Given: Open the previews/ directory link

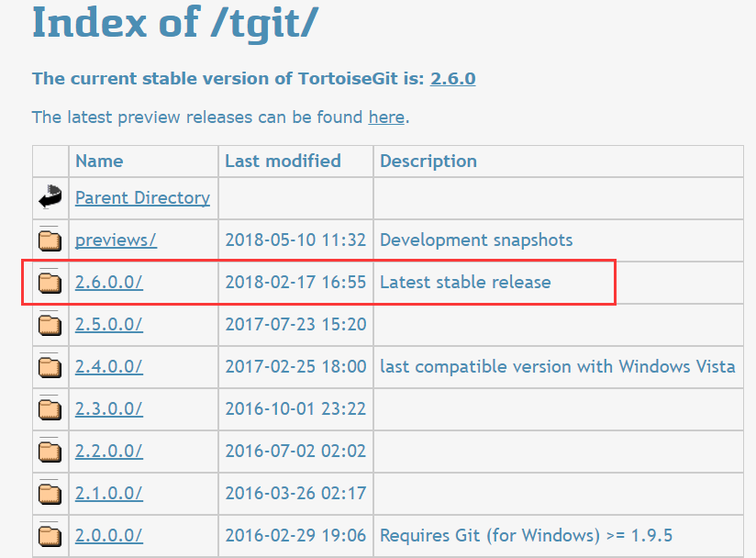Looking at the screenshot, I should click(x=116, y=240).
